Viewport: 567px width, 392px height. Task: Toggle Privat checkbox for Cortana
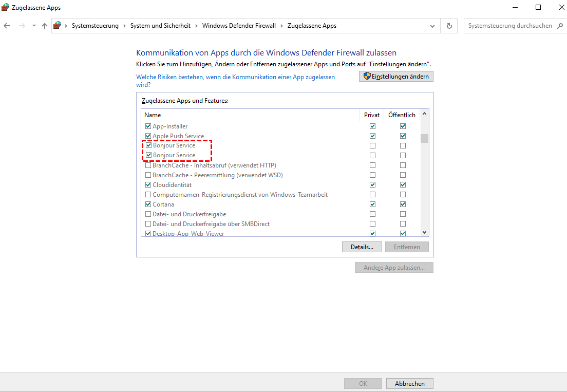pos(372,204)
